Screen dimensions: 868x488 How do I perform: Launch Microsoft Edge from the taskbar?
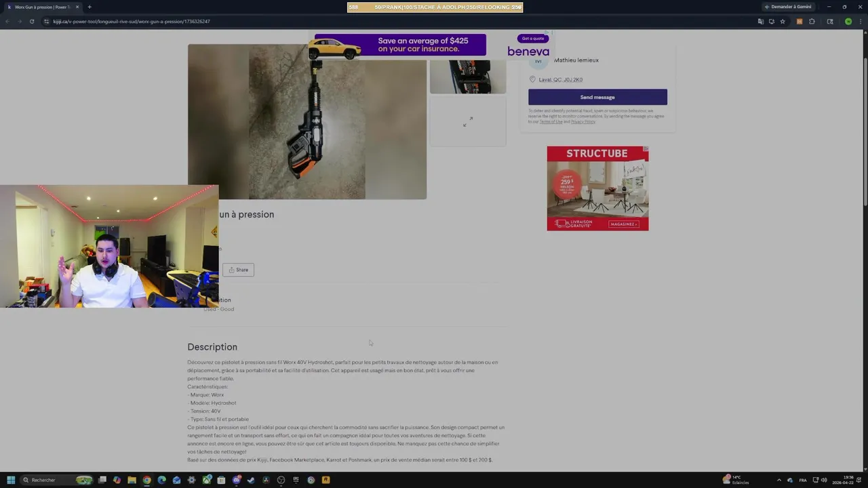pos(161,480)
